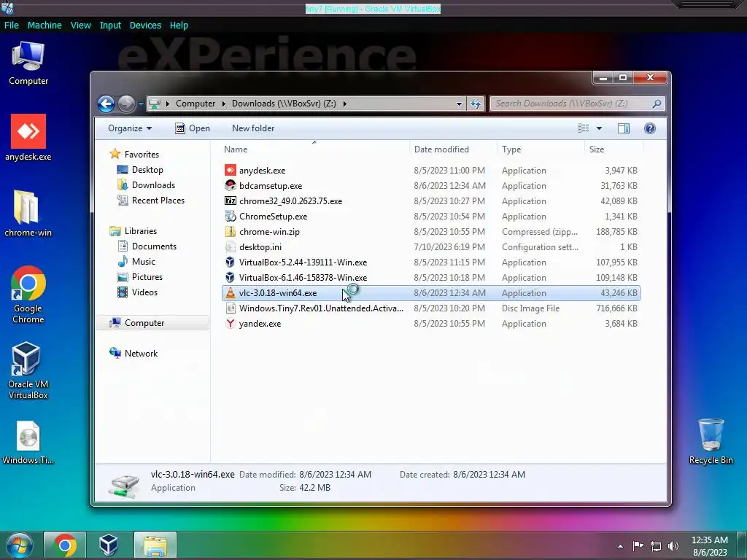This screenshot has width=747, height=560.
Task: Click the Change your view icon
Action: [x=583, y=128]
